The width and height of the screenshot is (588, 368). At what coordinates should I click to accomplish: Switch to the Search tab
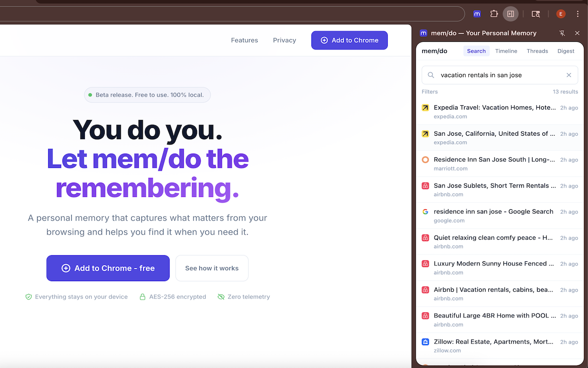point(476,51)
